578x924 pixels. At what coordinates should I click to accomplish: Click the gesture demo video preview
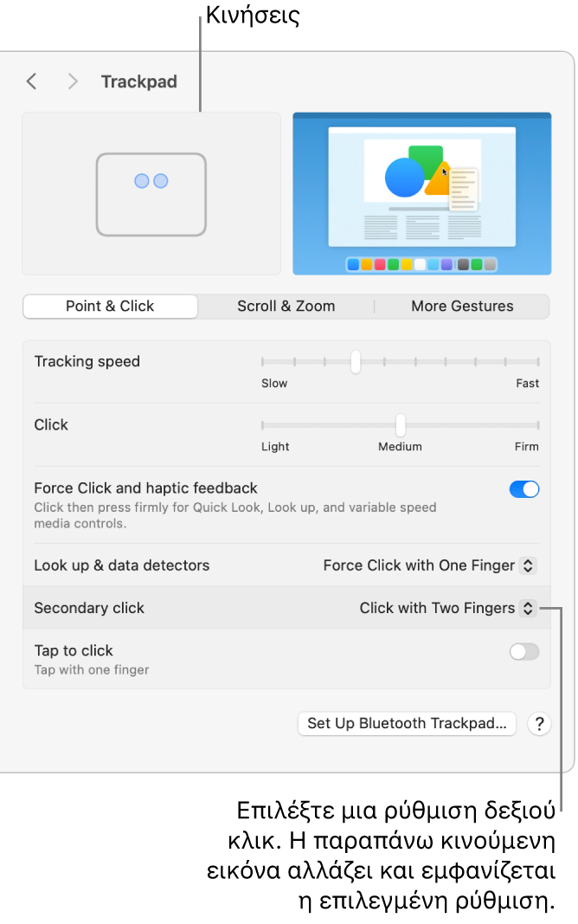click(x=421, y=194)
